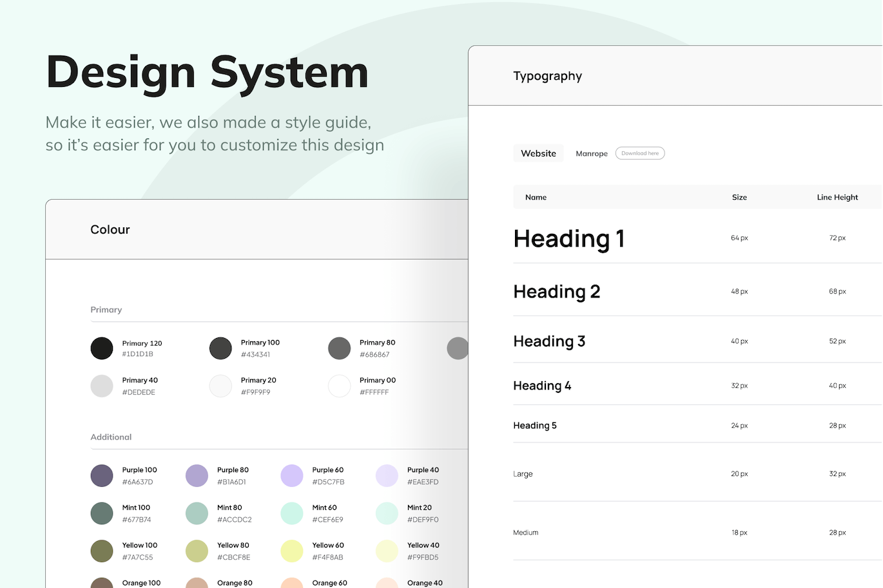The image size is (883, 588).
Task: Click the Purple 100 color circle
Action: (x=102, y=475)
